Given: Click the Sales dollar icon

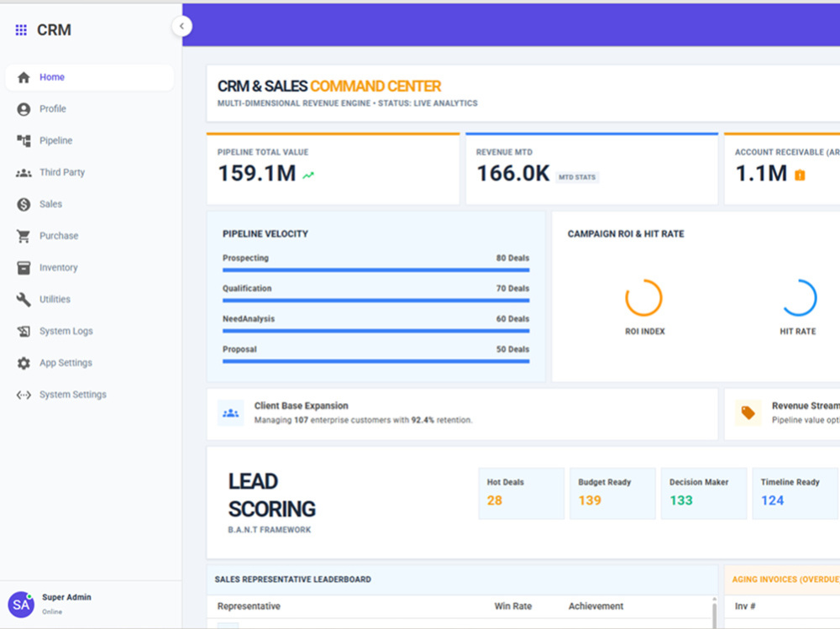Looking at the screenshot, I should point(24,204).
